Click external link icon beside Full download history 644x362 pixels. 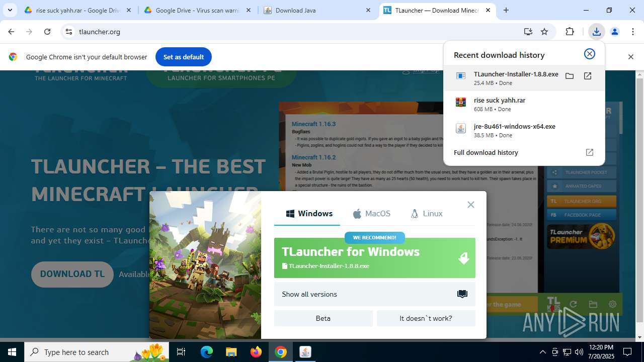590,152
